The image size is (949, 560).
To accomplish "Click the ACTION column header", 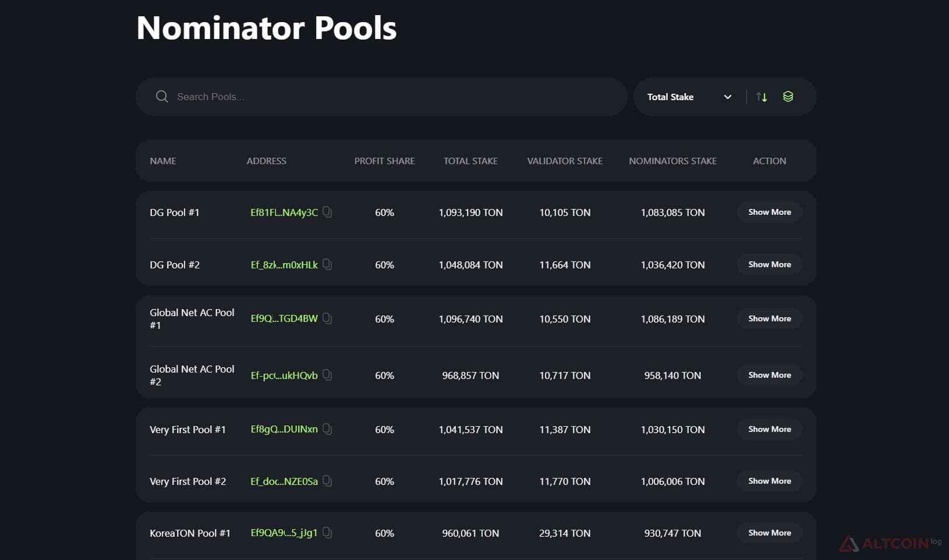I will pyautogui.click(x=770, y=161).
